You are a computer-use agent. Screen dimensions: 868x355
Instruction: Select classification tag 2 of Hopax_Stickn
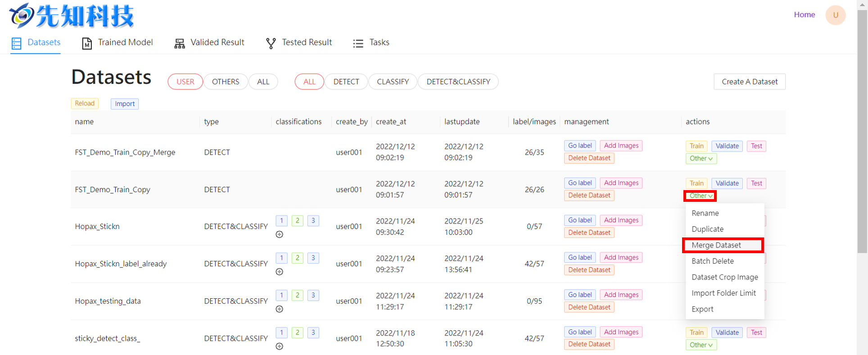pyautogui.click(x=297, y=221)
